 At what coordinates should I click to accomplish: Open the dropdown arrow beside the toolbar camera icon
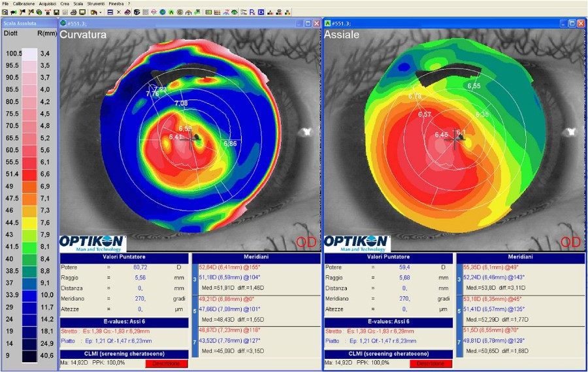[x=101, y=12]
